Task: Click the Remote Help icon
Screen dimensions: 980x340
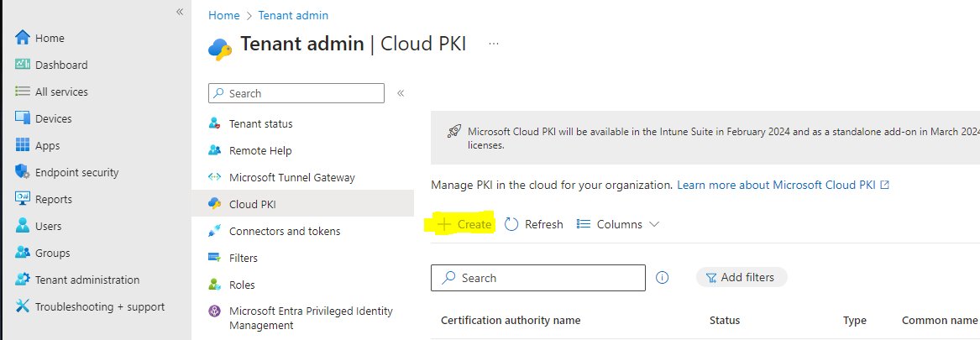Action: click(x=214, y=150)
